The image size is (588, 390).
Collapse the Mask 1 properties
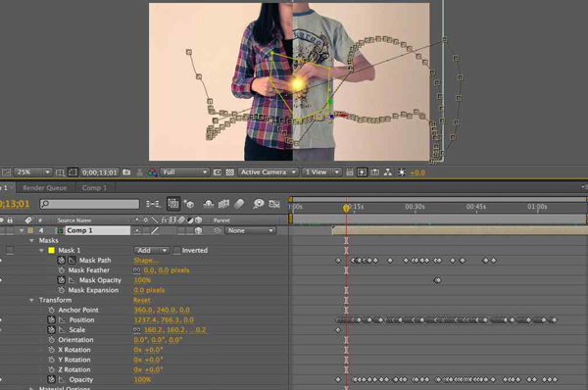[x=41, y=250]
